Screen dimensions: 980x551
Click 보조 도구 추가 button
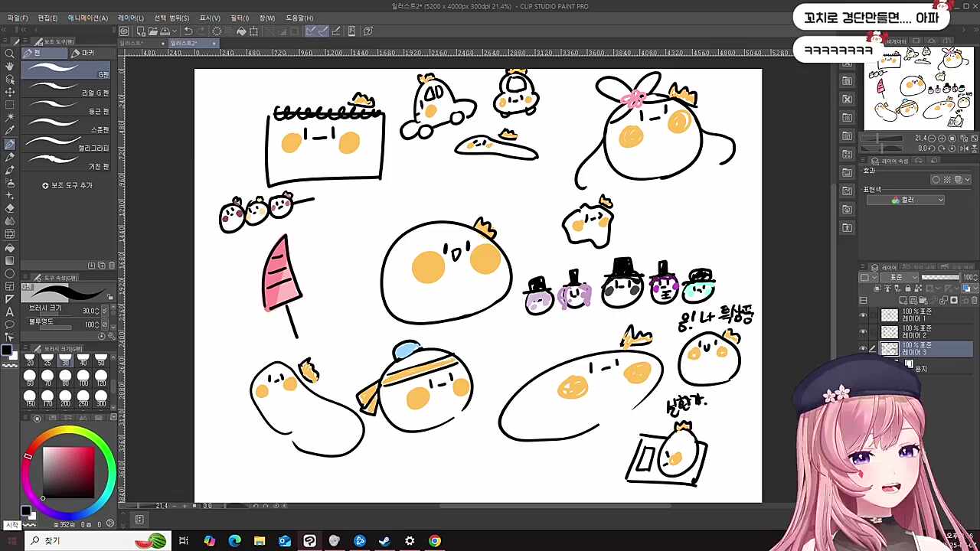tap(67, 185)
